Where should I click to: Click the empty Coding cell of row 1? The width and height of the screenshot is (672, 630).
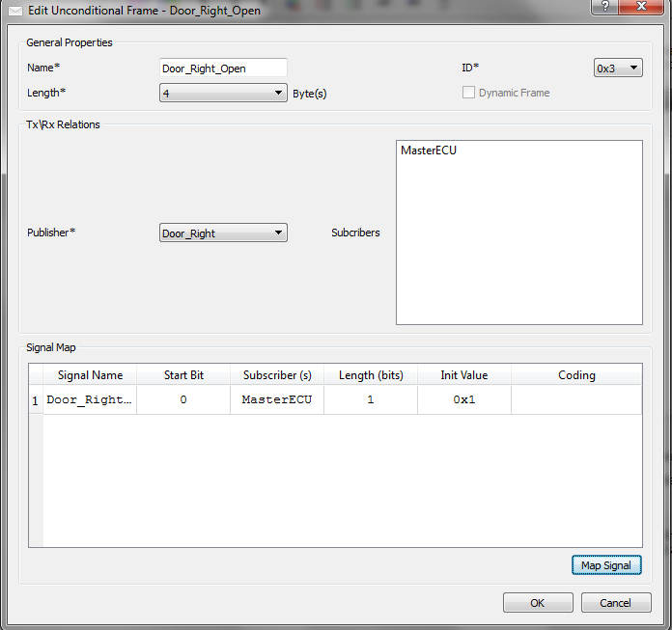pyautogui.click(x=576, y=400)
